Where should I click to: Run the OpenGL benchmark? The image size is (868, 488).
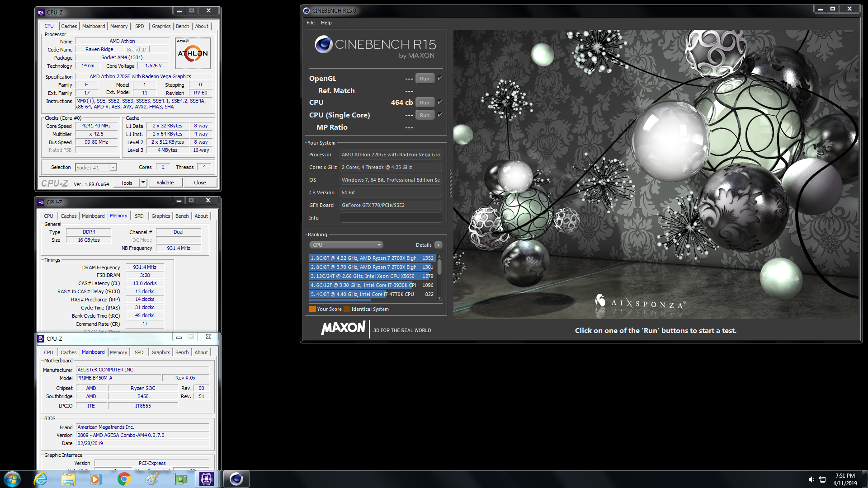(425, 79)
